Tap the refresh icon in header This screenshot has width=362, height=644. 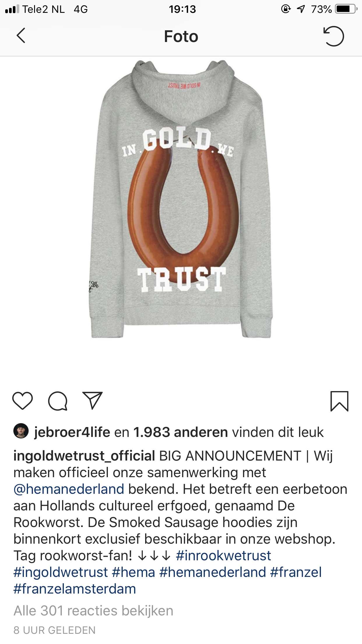(x=333, y=36)
